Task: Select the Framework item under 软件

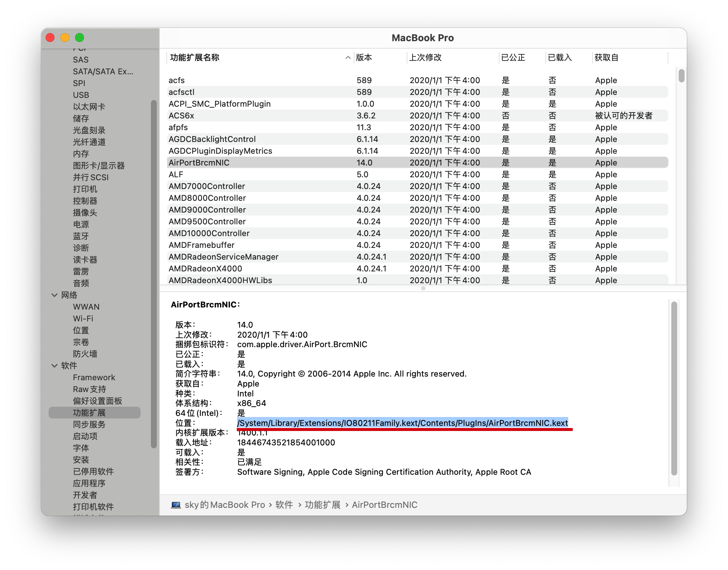Action: click(94, 377)
